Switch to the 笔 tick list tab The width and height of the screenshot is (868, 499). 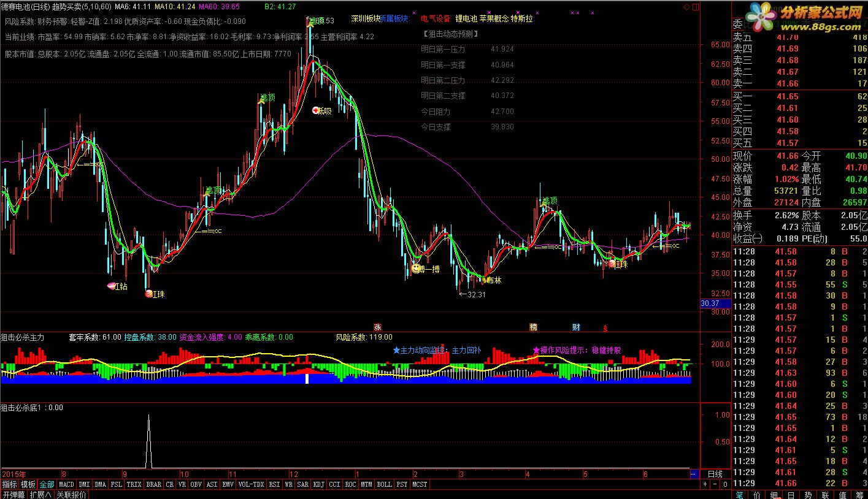[740, 494]
